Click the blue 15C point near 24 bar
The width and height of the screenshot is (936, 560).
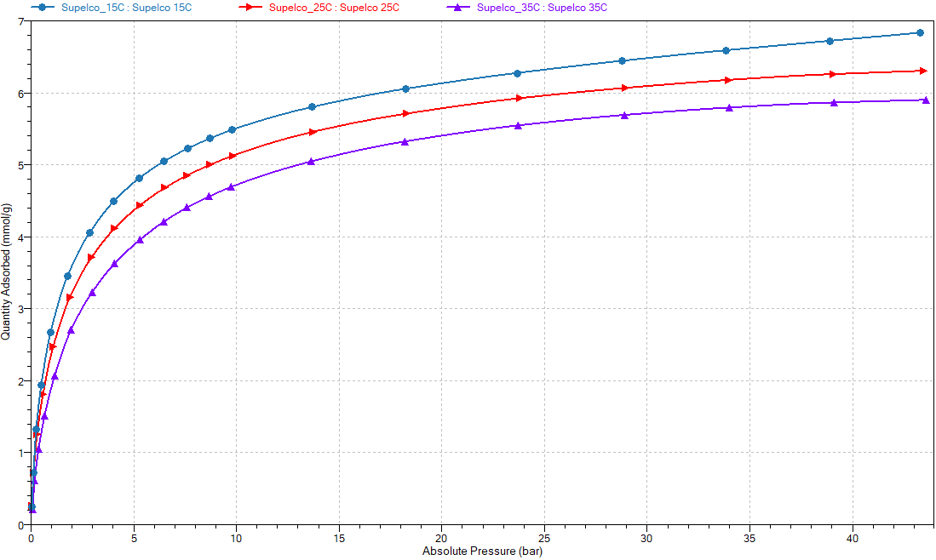click(518, 73)
